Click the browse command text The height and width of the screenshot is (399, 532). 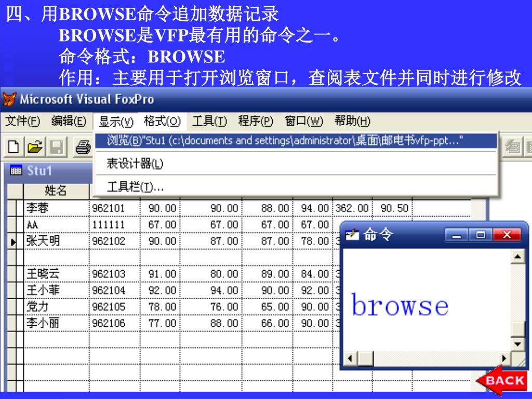[400, 305]
